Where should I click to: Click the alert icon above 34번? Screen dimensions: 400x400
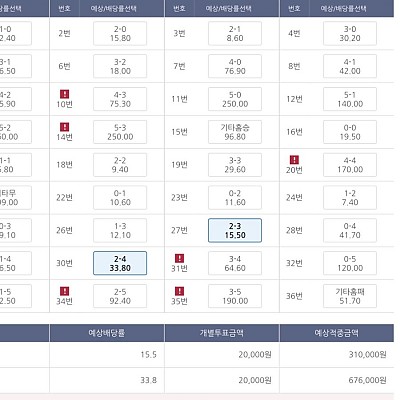click(64, 291)
